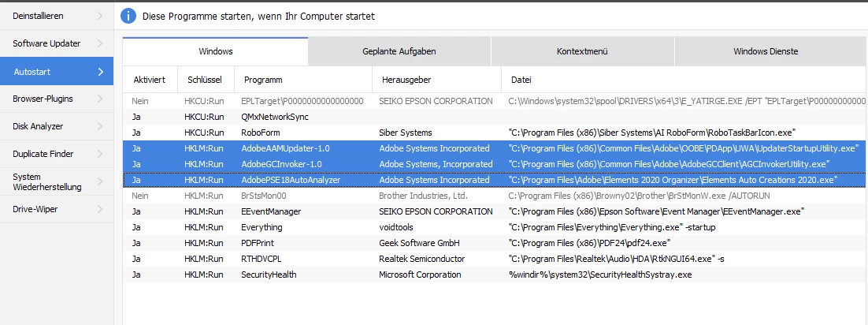
Task: Select the SecurityHealth program entry
Action: [269, 275]
